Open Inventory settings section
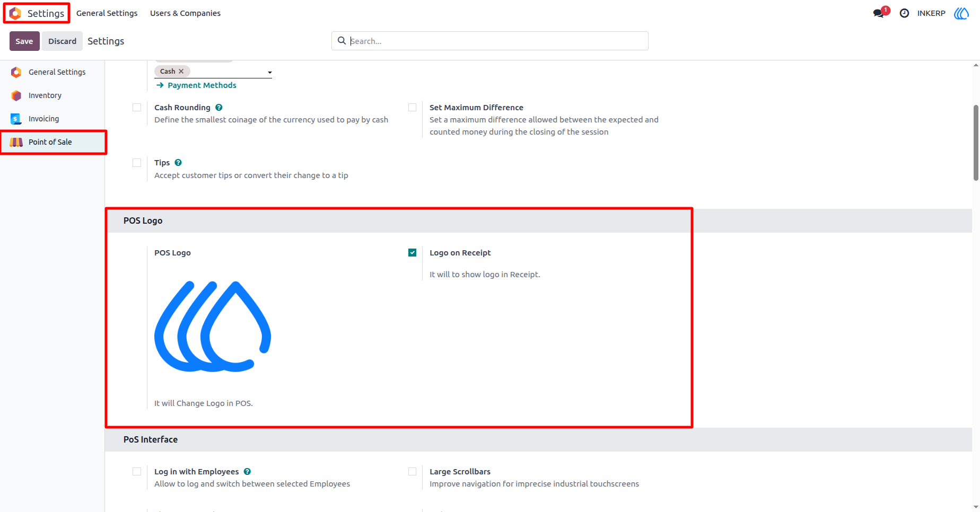 52,95
